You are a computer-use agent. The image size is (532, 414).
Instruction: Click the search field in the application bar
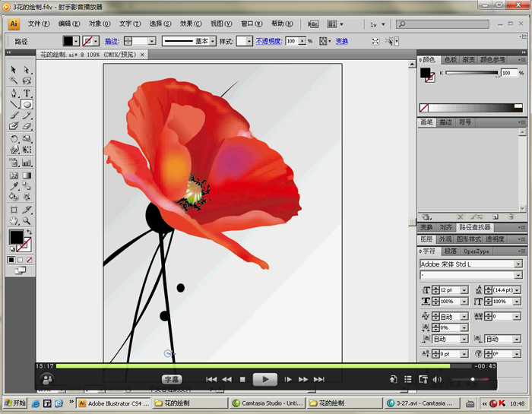tap(442, 24)
